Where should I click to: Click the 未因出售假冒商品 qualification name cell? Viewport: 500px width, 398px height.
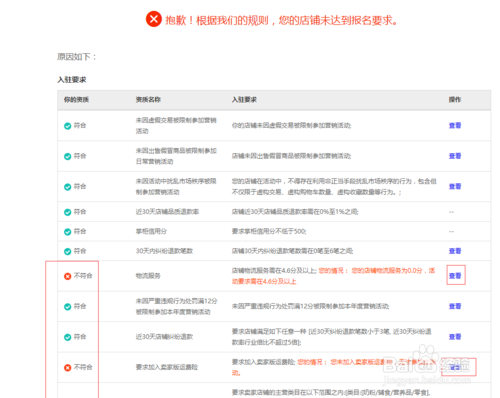tap(176, 156)
